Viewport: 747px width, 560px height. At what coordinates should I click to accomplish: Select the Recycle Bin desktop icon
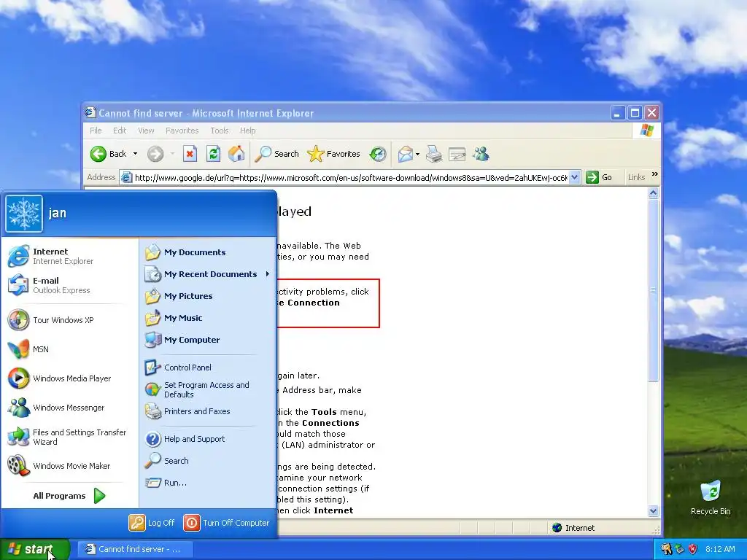tap(711, 498)
